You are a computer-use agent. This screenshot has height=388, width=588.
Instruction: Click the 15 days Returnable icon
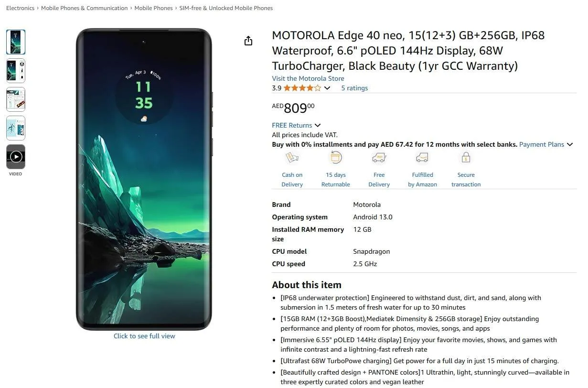335,157
